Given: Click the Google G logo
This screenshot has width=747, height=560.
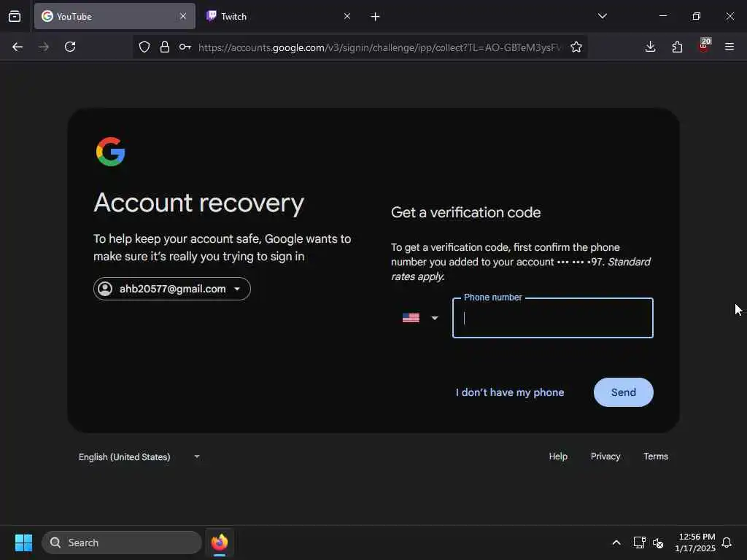Looking at the screenshot, I should [x=111, y=152].
